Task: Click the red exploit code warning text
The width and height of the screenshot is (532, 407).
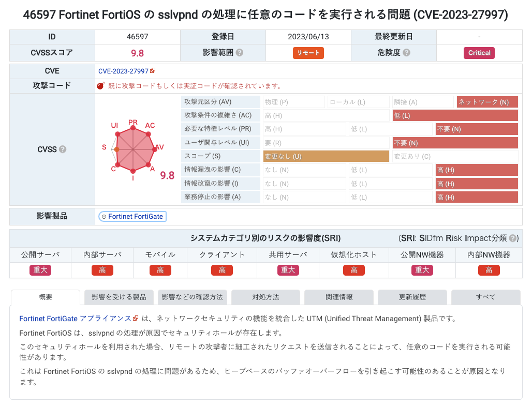Action: [196, 86]
